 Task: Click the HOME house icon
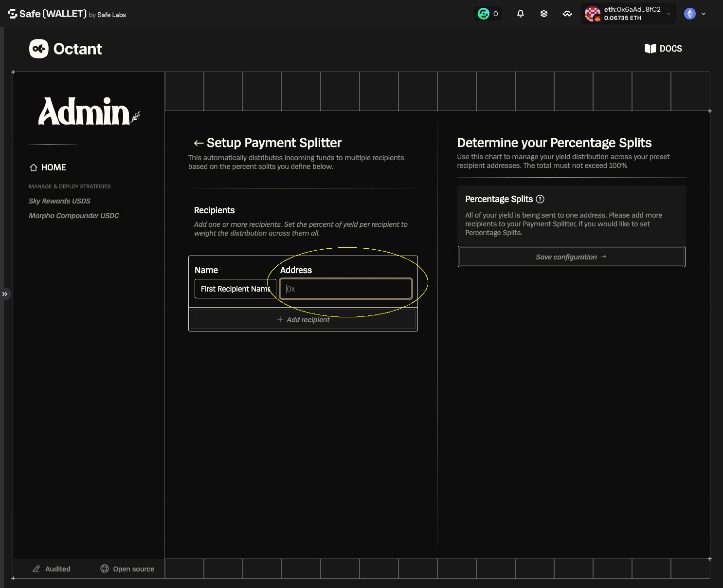[34, 167]
